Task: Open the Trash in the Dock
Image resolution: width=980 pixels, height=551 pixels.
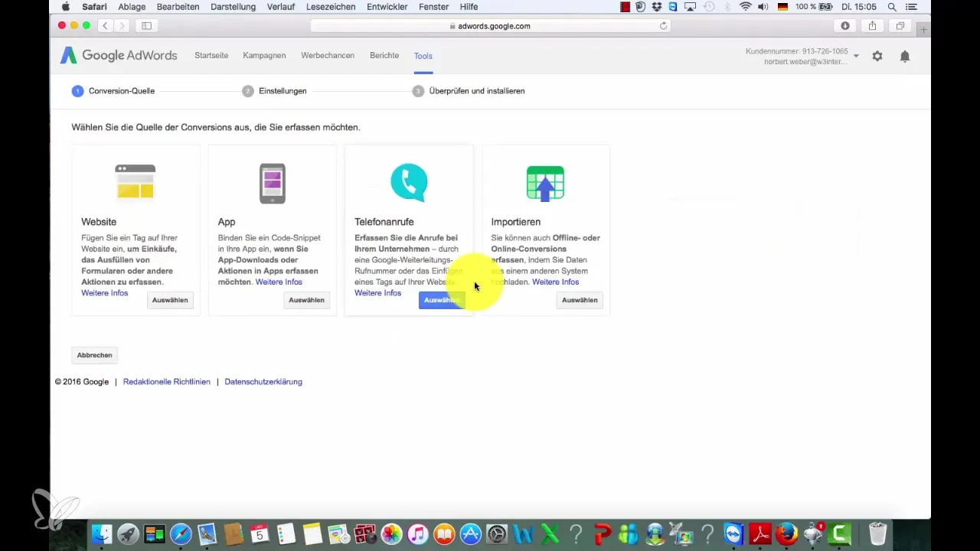Action: [x=877, y=534]
